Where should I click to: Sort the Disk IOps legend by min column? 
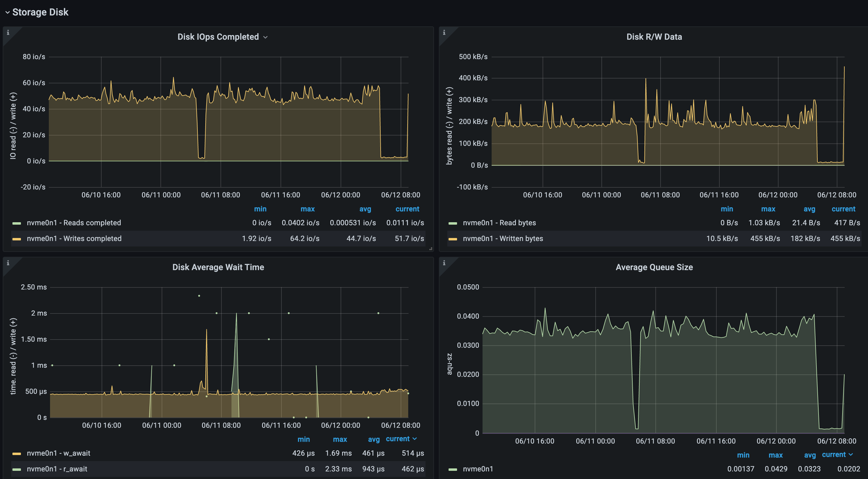pos(260,209)
